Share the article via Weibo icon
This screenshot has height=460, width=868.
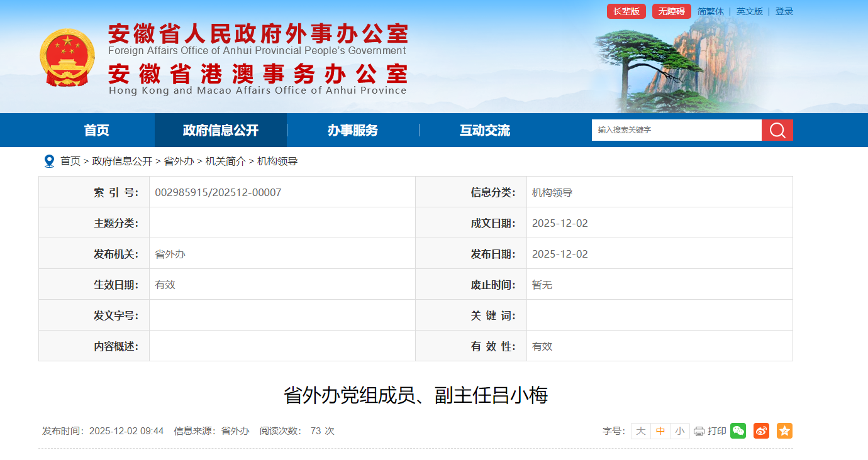coord(761,430)
